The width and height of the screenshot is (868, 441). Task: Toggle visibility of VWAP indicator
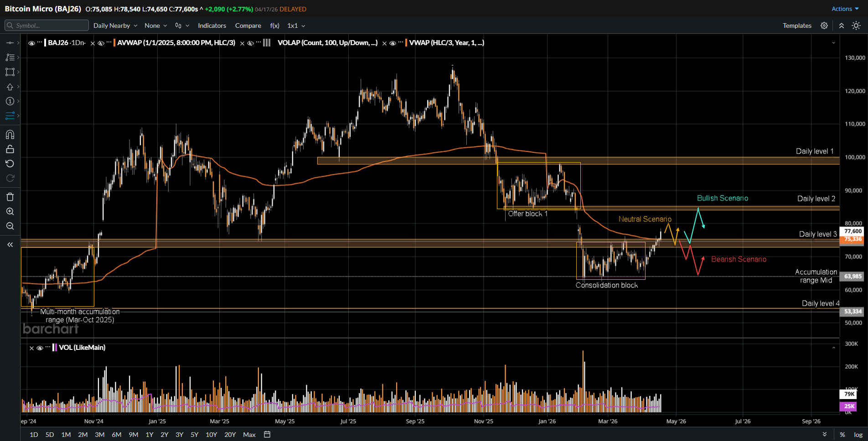[x=393, y=43]
